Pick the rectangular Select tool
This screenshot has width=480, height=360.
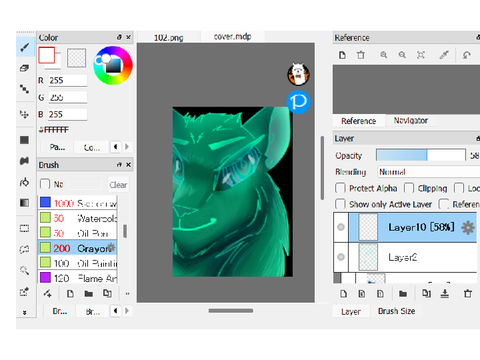(24, 228)
